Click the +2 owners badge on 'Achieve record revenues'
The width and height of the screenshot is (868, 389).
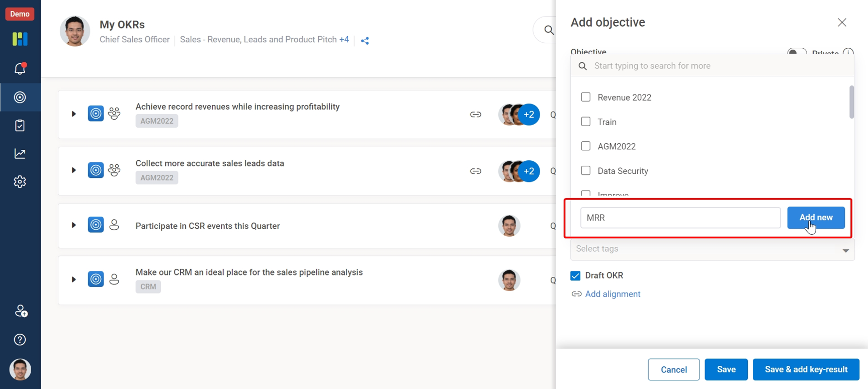coord(529,115)
